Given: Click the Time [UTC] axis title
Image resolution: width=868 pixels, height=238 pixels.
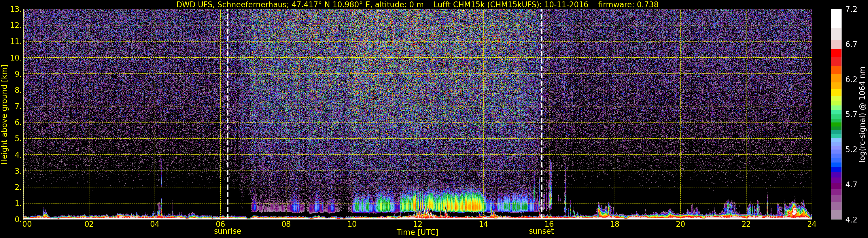Looking at the screenshot, I should [417, 232].
